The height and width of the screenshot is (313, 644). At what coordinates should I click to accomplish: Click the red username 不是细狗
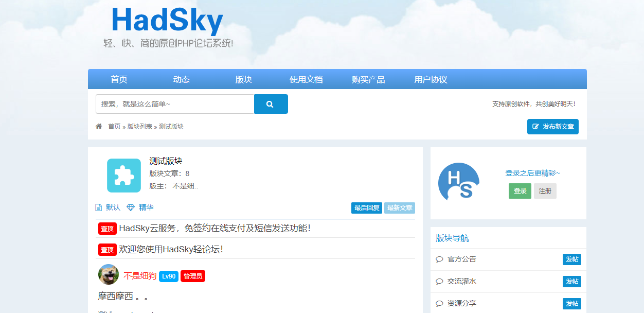(x=140, y=276)
